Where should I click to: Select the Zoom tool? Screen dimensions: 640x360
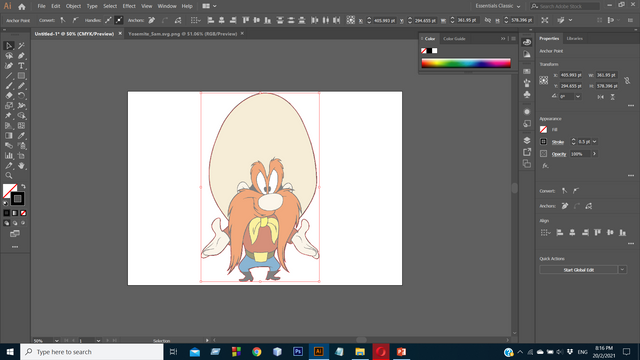9,176
